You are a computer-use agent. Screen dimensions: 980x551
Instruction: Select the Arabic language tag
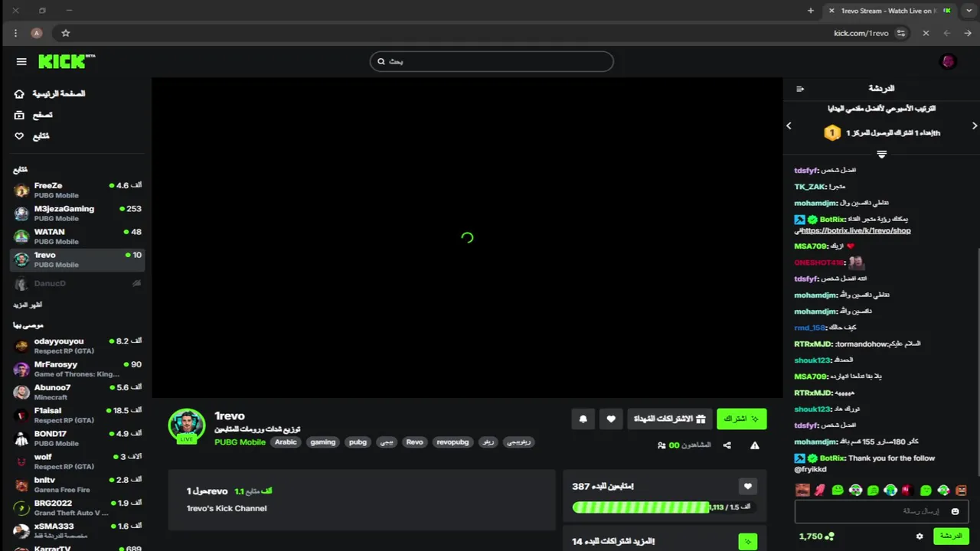[x=286, y=442]
